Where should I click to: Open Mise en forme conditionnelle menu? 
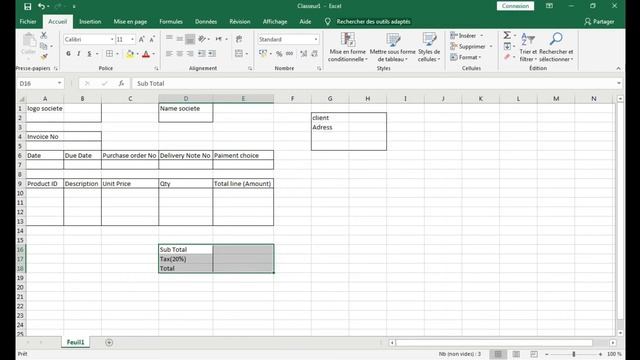click(x=347, y=47)
